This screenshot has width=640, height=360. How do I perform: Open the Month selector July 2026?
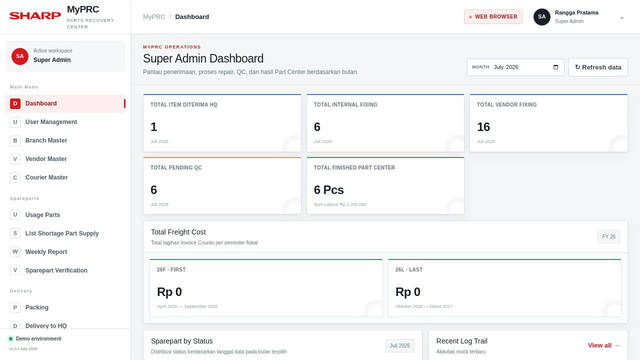[516, 67]
